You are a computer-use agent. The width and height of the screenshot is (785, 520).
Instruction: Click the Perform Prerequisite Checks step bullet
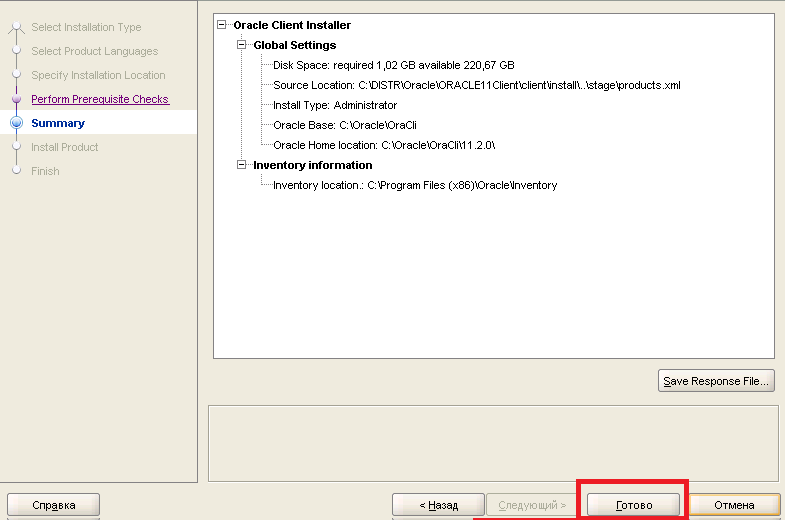(17, 99)
